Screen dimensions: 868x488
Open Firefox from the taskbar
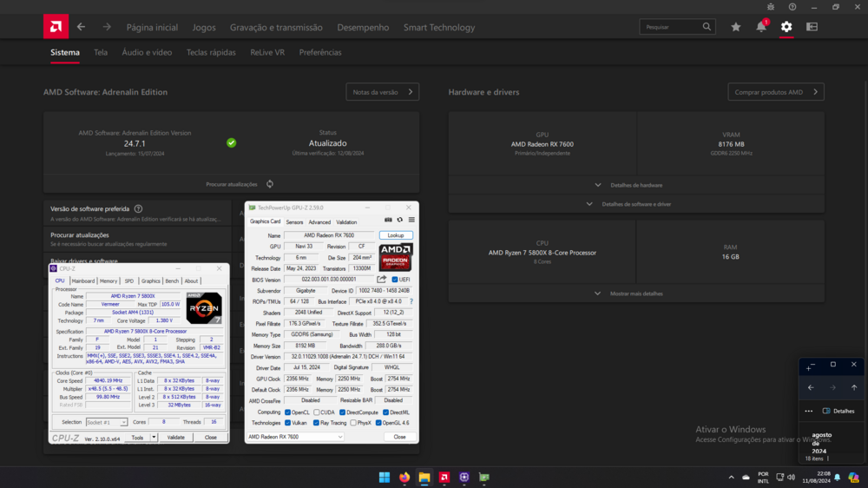coord(404,478)
